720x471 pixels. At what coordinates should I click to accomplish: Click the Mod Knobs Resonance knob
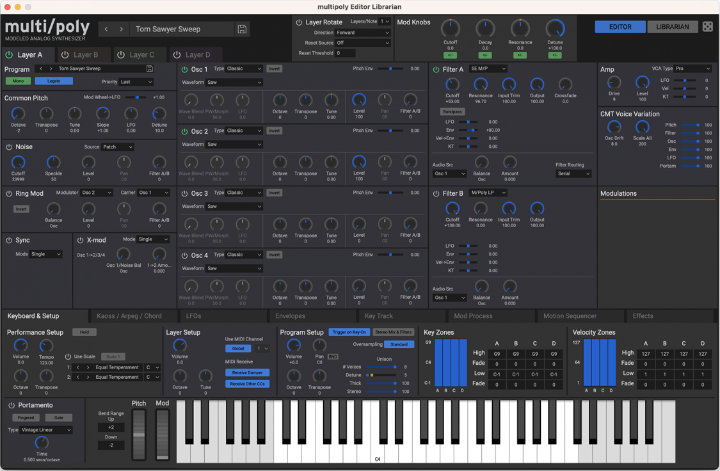pos(520,28)
